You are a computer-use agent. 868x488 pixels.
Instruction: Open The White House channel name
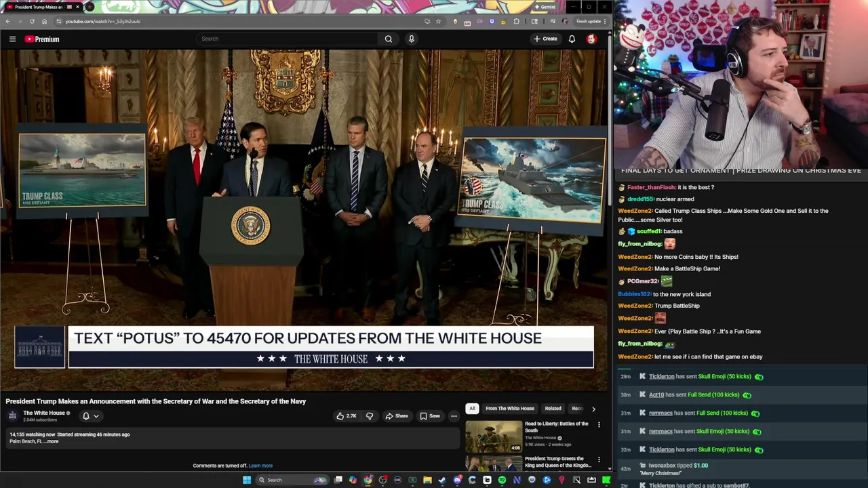44,413
